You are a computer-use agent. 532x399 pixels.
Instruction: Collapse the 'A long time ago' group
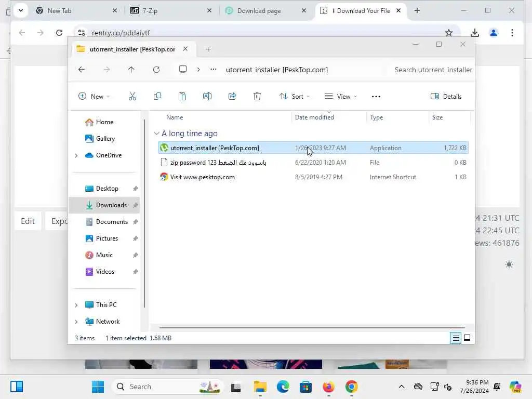click(156, 134)
